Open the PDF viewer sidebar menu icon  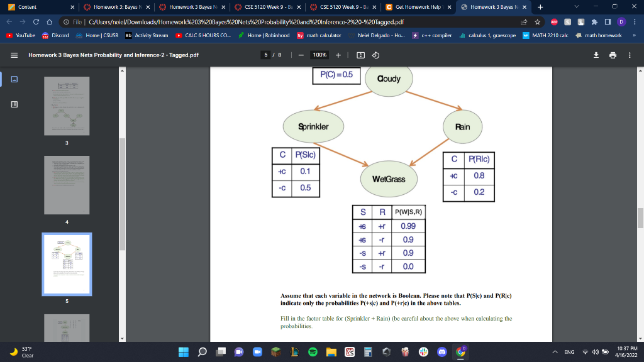[14, 55]
